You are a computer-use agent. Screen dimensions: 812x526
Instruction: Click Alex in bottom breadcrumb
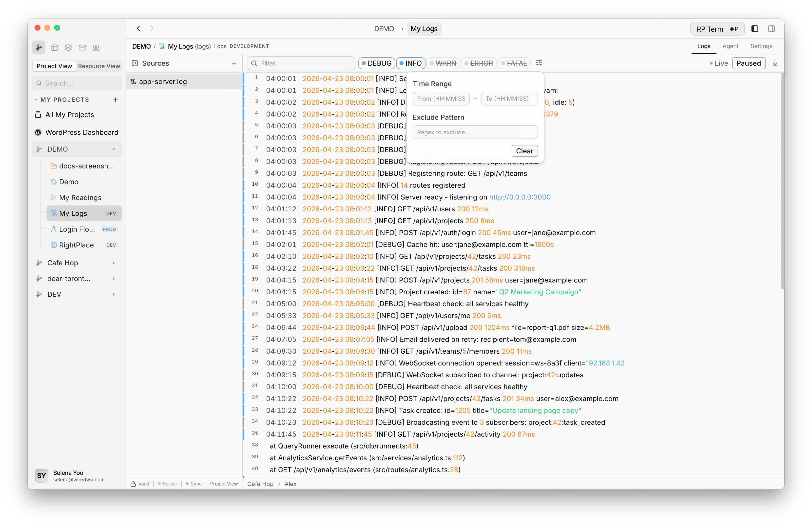290,484
